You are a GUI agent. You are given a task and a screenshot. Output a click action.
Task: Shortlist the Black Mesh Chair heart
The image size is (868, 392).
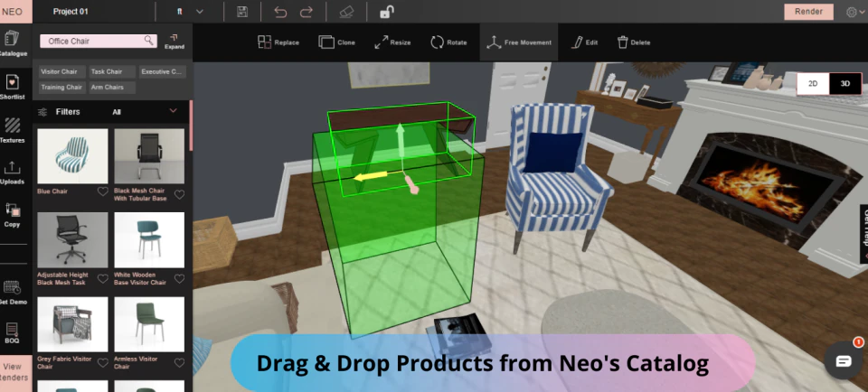(179, 194)
